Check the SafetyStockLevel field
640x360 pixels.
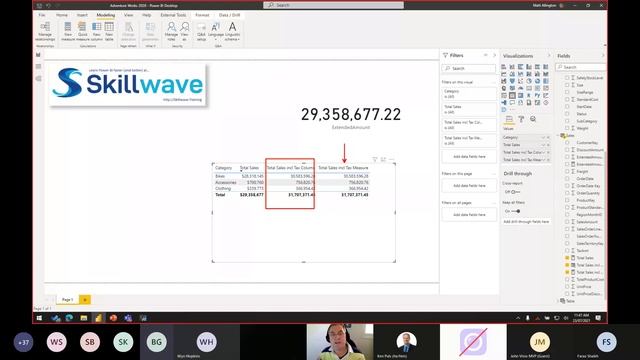[x=567, y=78]
